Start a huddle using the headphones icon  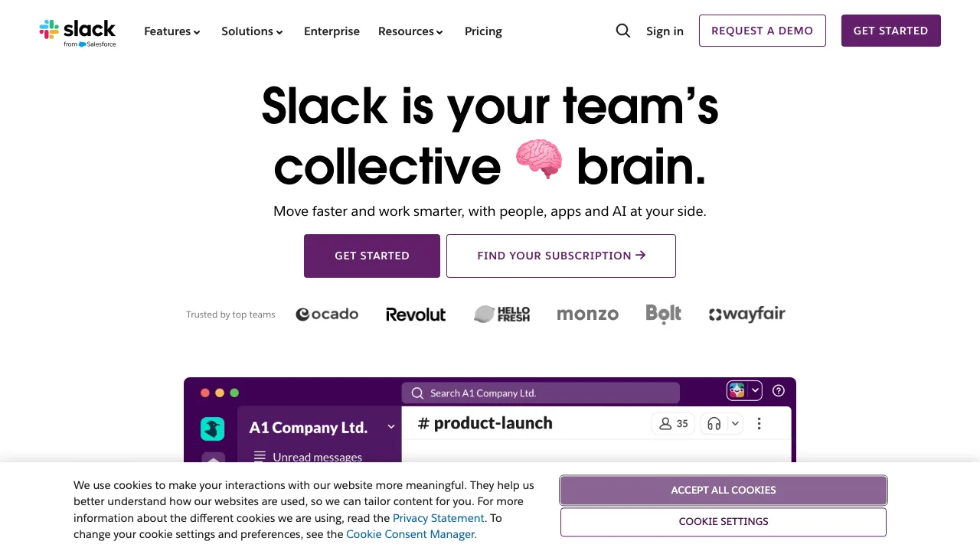714,423
